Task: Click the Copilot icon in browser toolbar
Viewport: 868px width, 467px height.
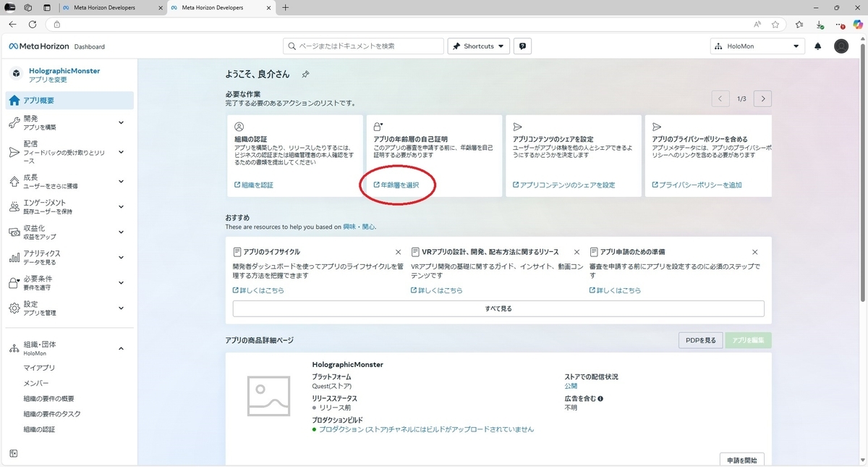Action: (858, 24)
